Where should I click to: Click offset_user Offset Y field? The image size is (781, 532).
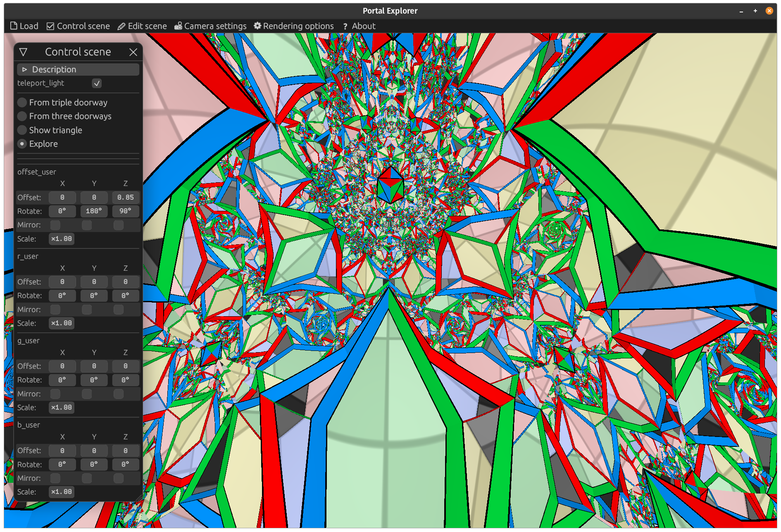(x=94, y=198)
